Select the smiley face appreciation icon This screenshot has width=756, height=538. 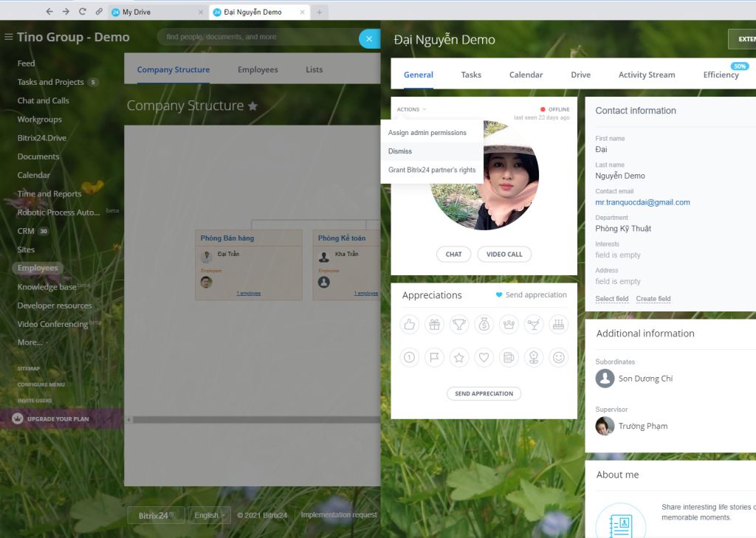point(558,357)
